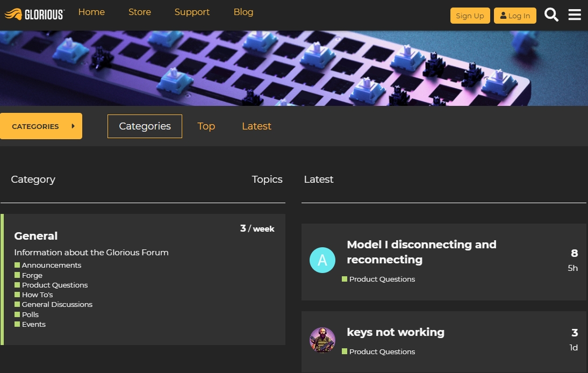Expand the yellow CATEGORIES dropdown

click(x=41, y=126)
